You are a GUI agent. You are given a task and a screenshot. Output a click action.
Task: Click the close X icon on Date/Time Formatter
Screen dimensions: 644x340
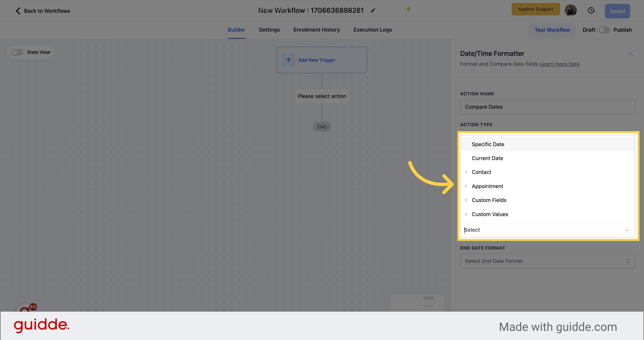(x=630, y=54)
